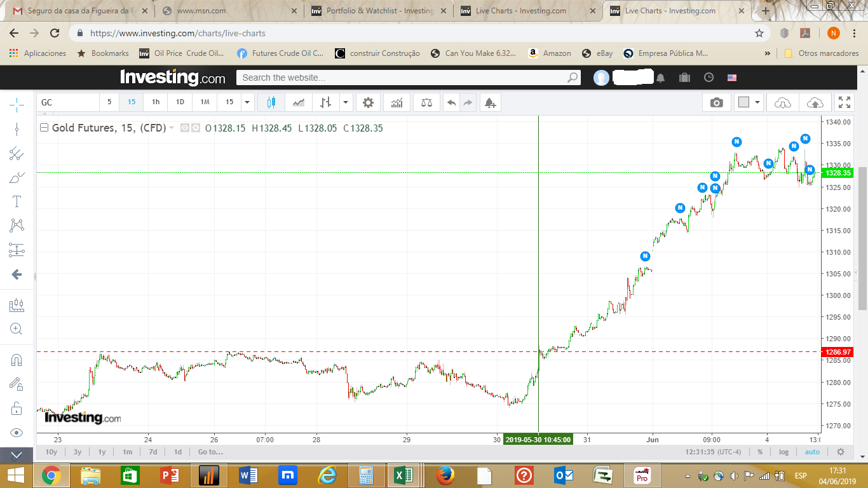This screenshot has height=488, width=868.
Task: Open chart settings gear at bottom right
Action: 841,452
